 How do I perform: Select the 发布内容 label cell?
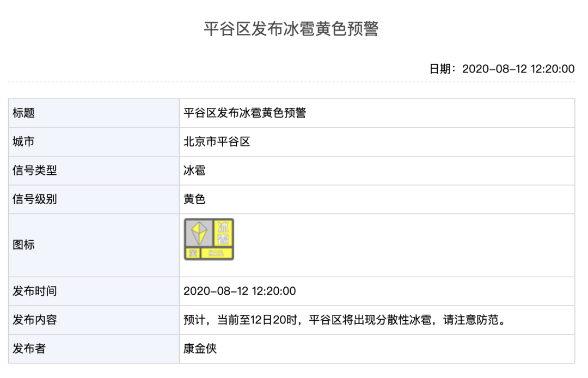pos(94,320)
